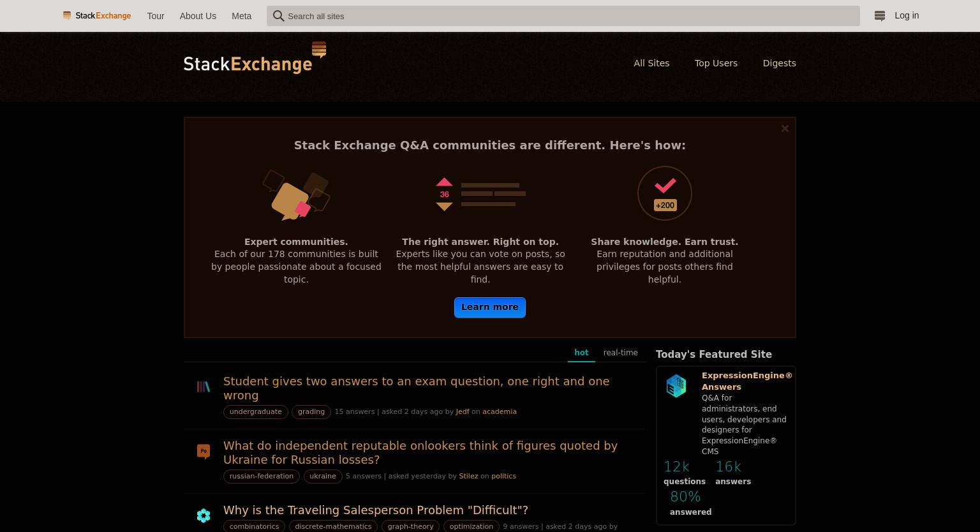Open the politics site link
Screen dimensions: 980x532
tap(503, 477)
